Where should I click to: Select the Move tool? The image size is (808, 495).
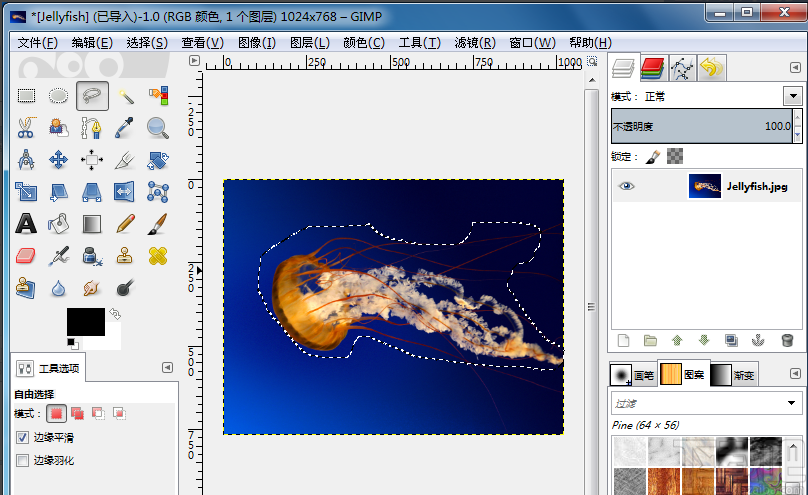[58, 160]
